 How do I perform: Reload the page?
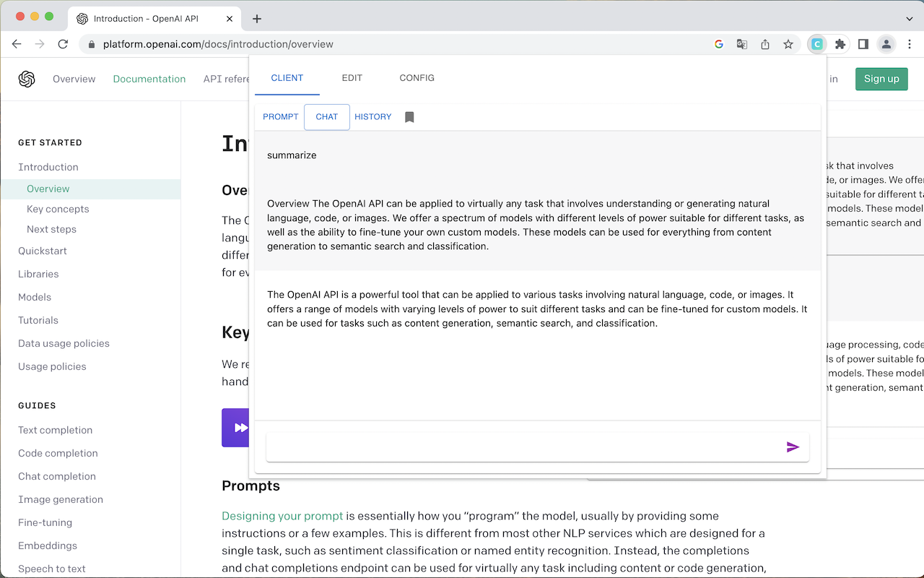[63, 44]
